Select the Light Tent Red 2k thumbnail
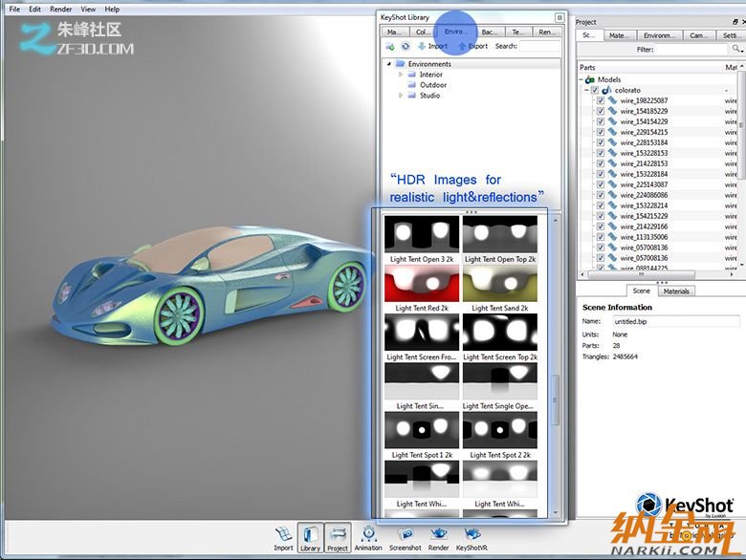Image resolution: width=746 pixels, height=560 pixels. (x=421, y=283)
